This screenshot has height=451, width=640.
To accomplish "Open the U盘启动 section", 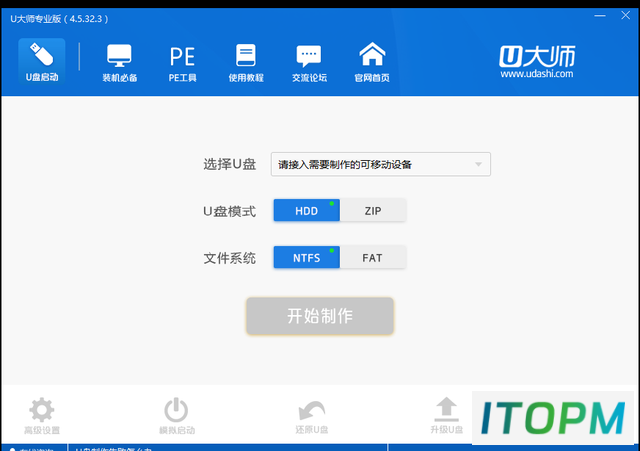I will point(42,61).
